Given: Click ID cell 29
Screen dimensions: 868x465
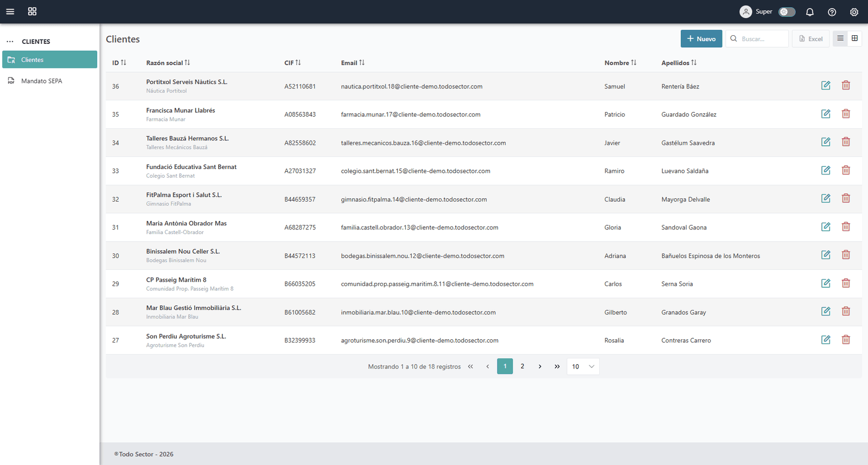Looking at the screenshot, I should (x=116, y=284).
